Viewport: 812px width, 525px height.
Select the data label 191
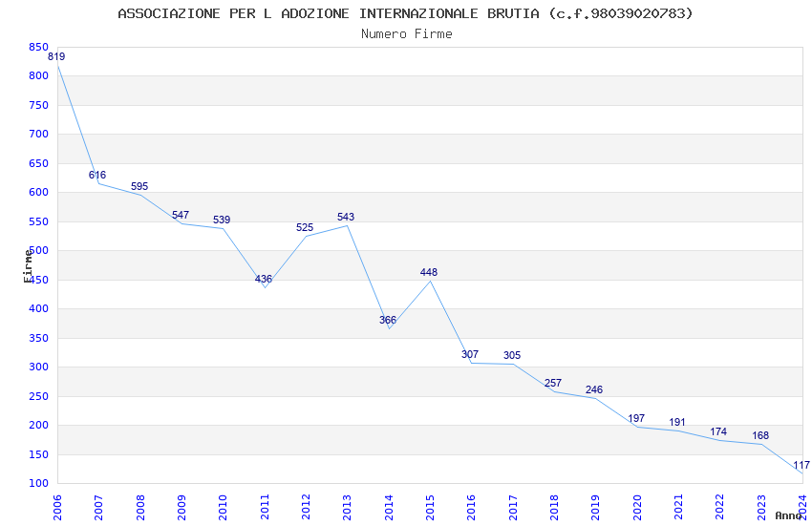(677, 422)
